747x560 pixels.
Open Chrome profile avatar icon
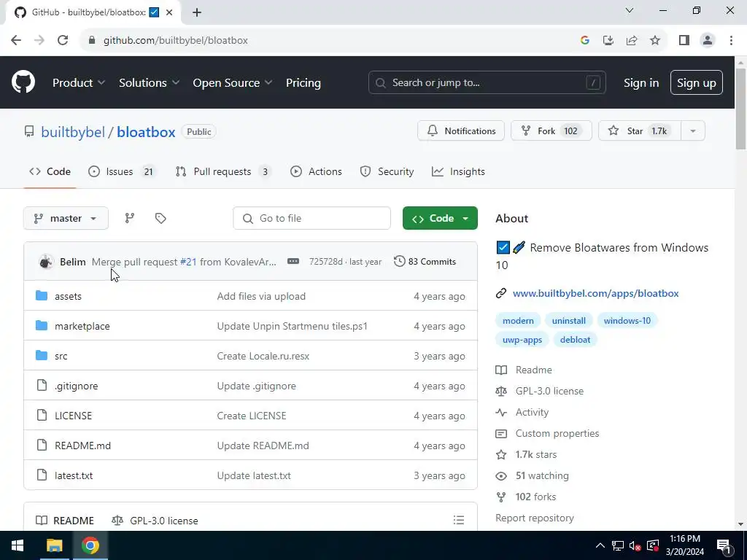click(x=708, y=40)
